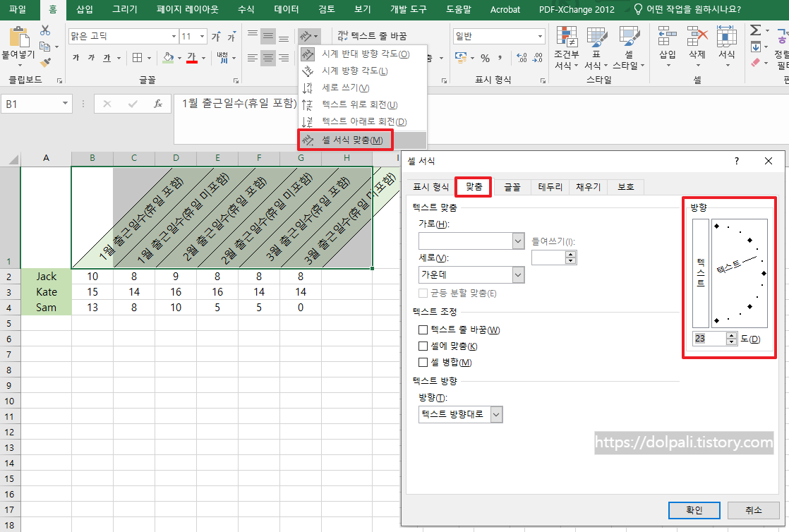Open the 수식 ribbon tab
789x532 pixels.
(x=246, y=10)
